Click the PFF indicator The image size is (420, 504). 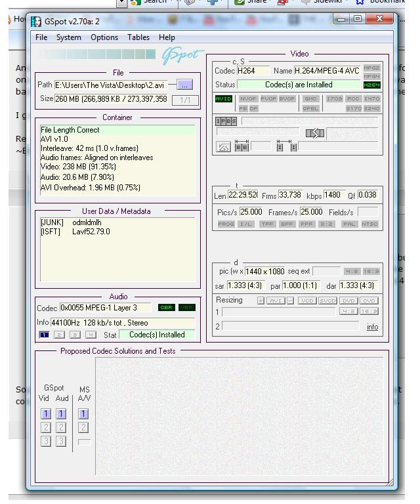pyautogui.click(x=306, y=224)
